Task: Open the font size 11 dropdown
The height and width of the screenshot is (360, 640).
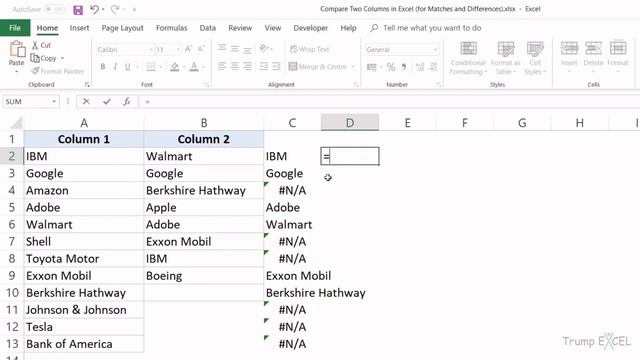Action: (178, 50)
